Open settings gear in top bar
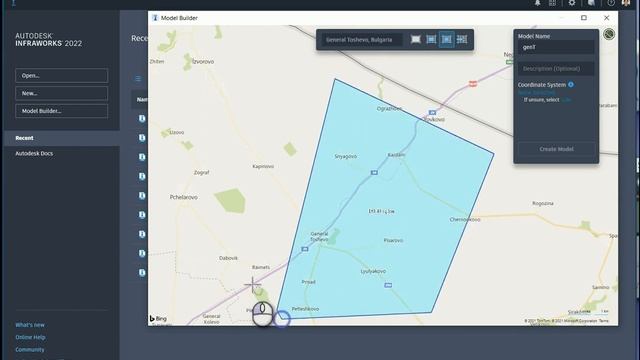 click(x=572, y=3)
